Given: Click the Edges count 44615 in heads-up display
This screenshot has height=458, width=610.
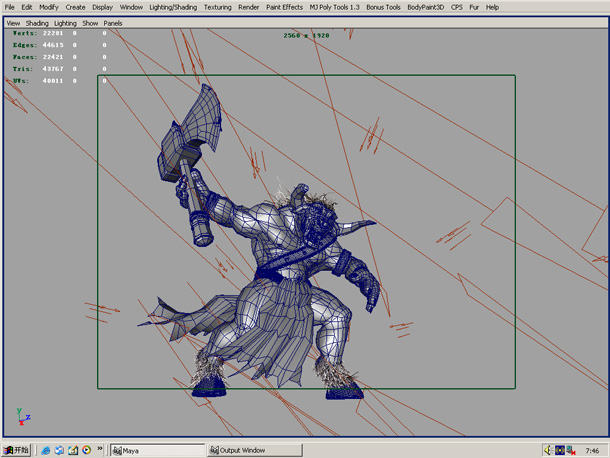Looking at the screenshot, I should click(53, 45).
